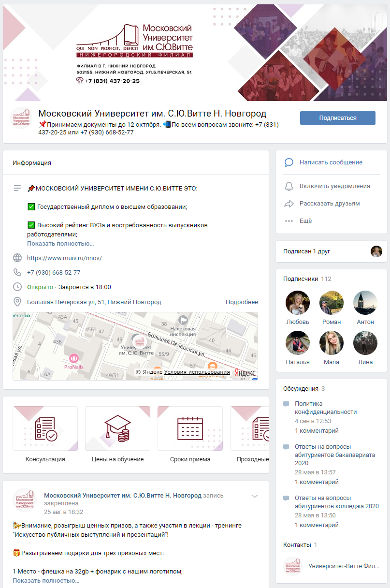Click the Подписаться button
The width and height of the screenshot is (390, 588).
pos(337,118)
